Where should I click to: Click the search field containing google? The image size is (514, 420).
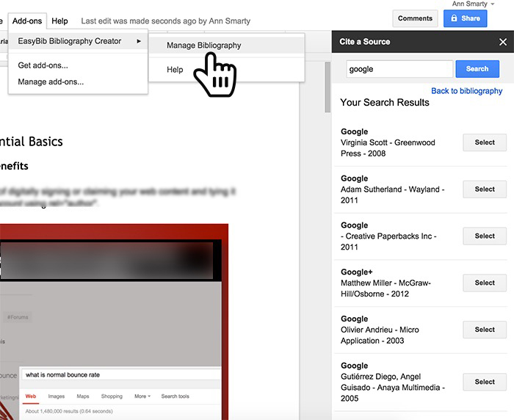coord(399,69)
